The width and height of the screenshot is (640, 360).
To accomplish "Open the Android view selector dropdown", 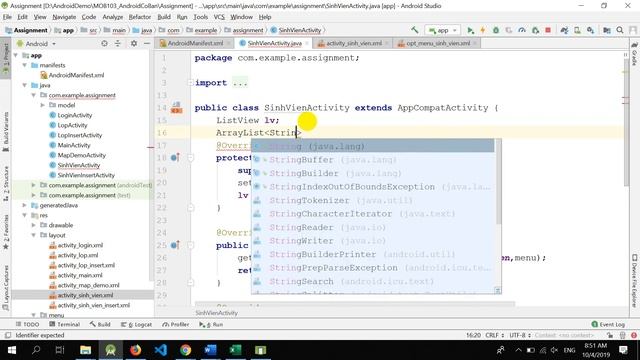I will 37,44.
